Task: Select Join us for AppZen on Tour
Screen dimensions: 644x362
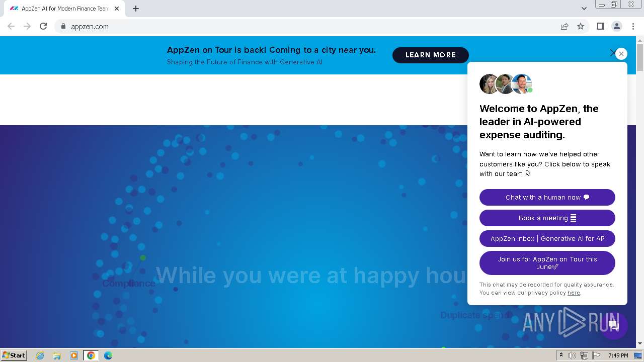Action: click(547, 263)
